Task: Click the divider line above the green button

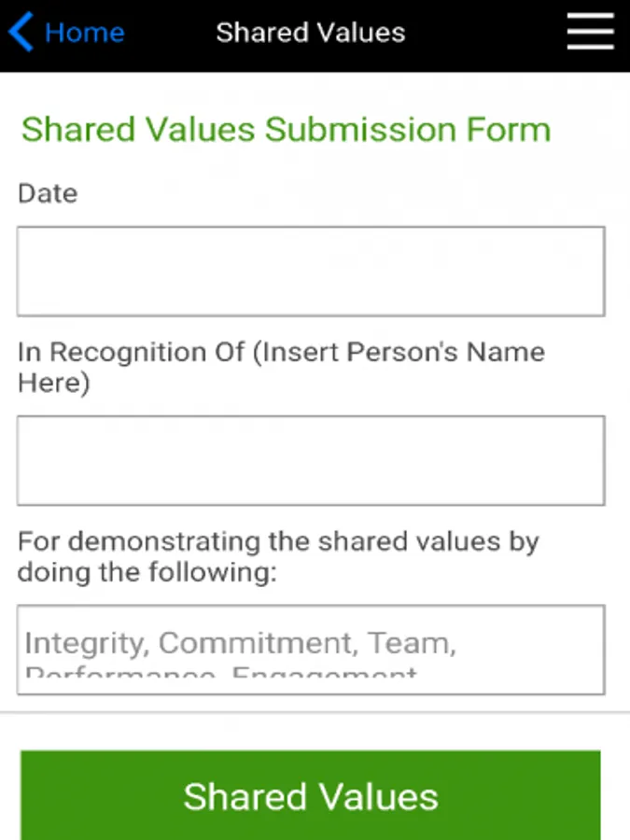Action: pos(315,713)
